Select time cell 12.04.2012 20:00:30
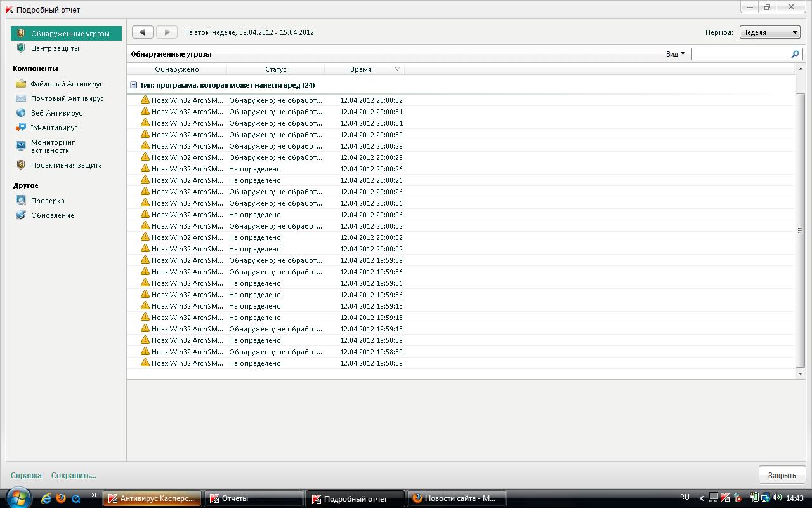Image resolution: width=812 pixels, height=508 pixels. click(371, 135)
